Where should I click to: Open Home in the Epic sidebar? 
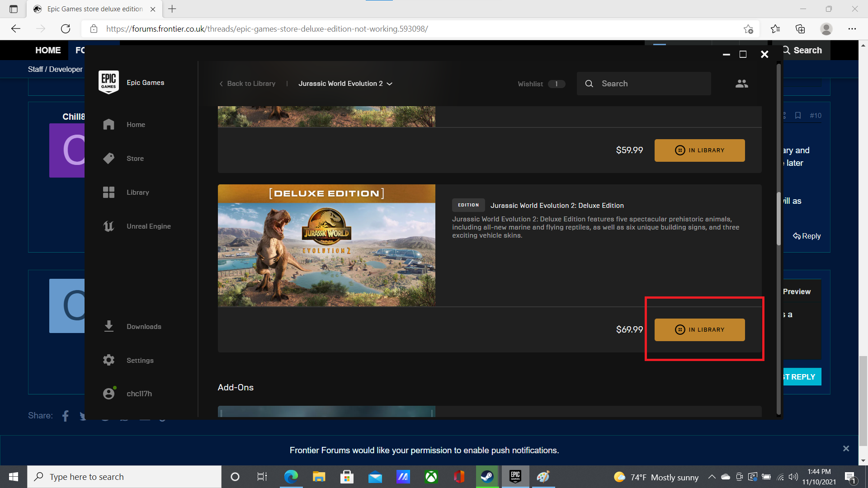click(136, 124)
